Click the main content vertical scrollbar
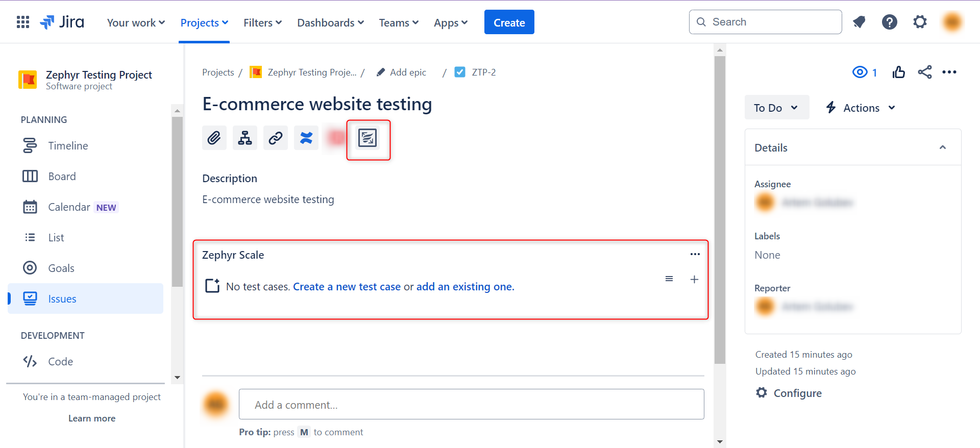Image resolution: width=980 pixels, height=448 pixels. click(720, 210)
